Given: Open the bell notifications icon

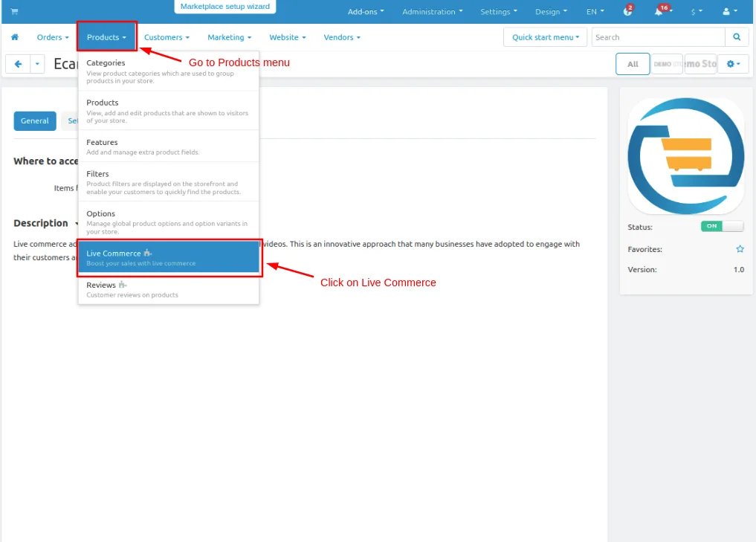Looking at the screenshot, I should (x=659, y=11).
